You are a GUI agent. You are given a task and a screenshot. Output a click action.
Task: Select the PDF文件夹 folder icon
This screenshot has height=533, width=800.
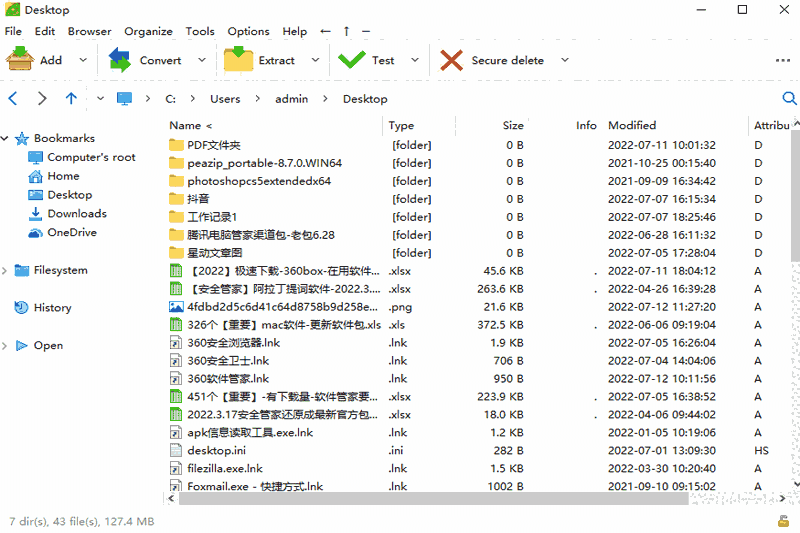tap(176, 145)
